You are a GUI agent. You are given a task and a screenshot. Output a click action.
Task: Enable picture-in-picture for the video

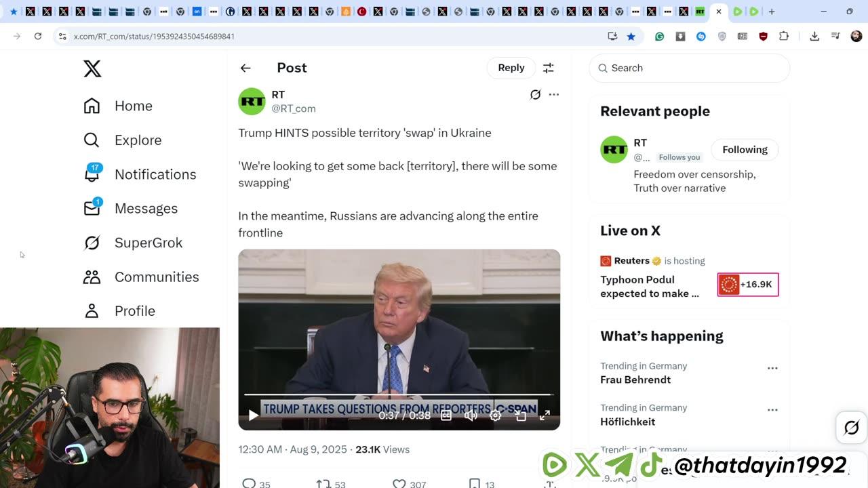point(520,415)
